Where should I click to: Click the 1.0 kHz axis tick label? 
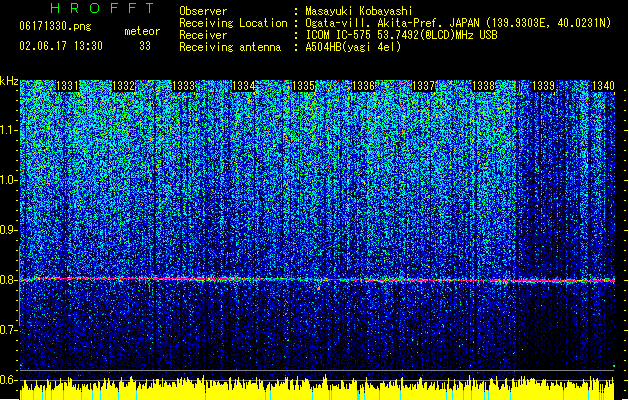tap(9, 180)
